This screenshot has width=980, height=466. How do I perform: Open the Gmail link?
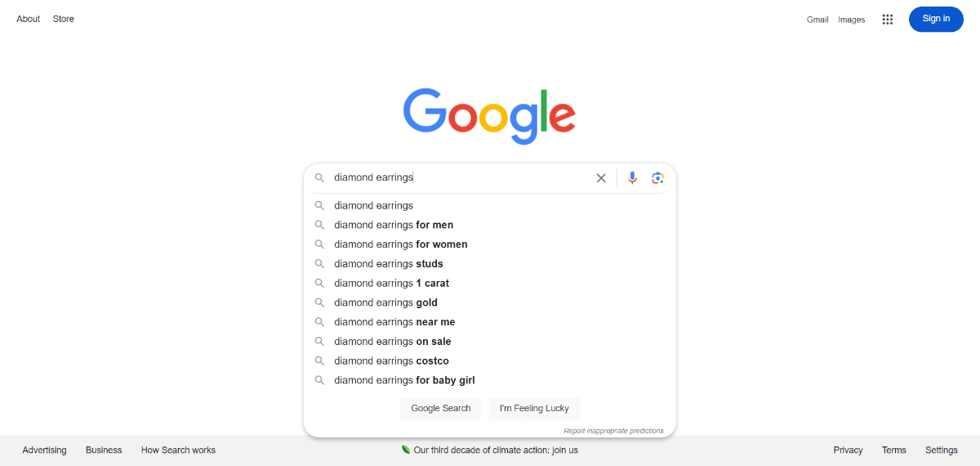[x=817, y=20]
